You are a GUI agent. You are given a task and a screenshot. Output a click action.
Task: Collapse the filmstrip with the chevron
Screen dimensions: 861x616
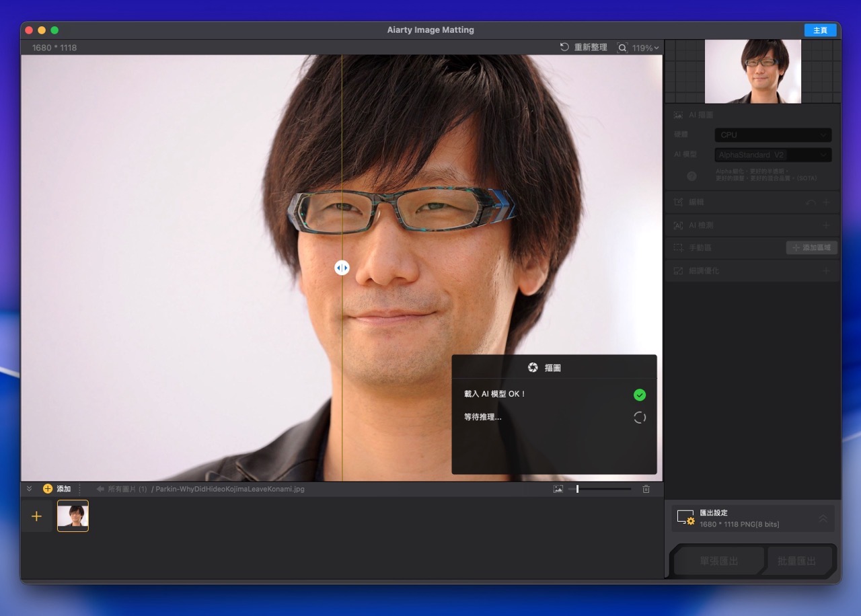[29, 488]
